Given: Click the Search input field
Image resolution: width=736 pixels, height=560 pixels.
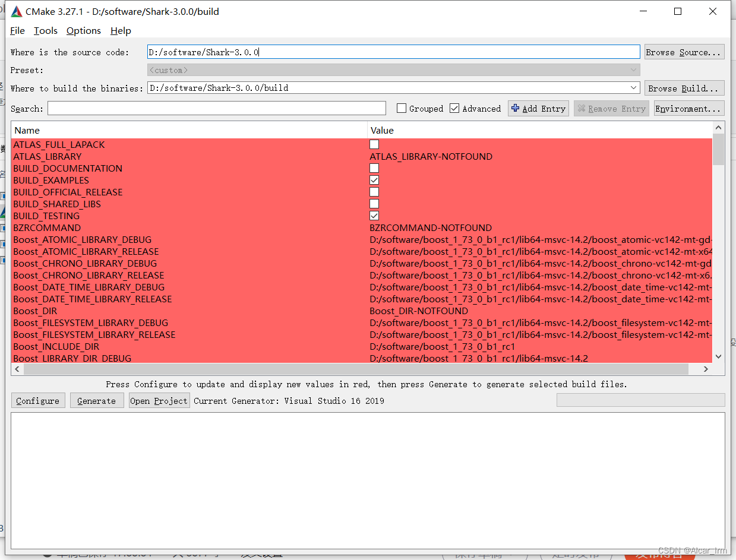Looking at the screenshot, I should coord(217,109).
